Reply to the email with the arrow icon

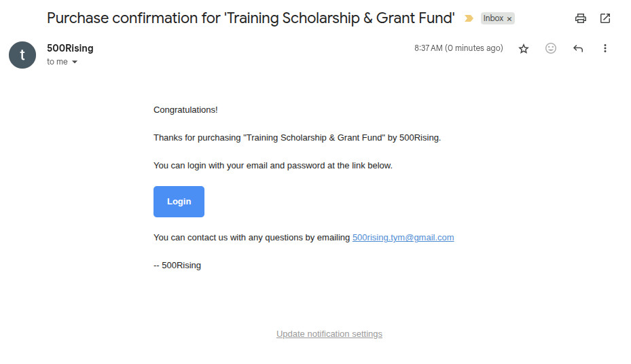point(578,49)
